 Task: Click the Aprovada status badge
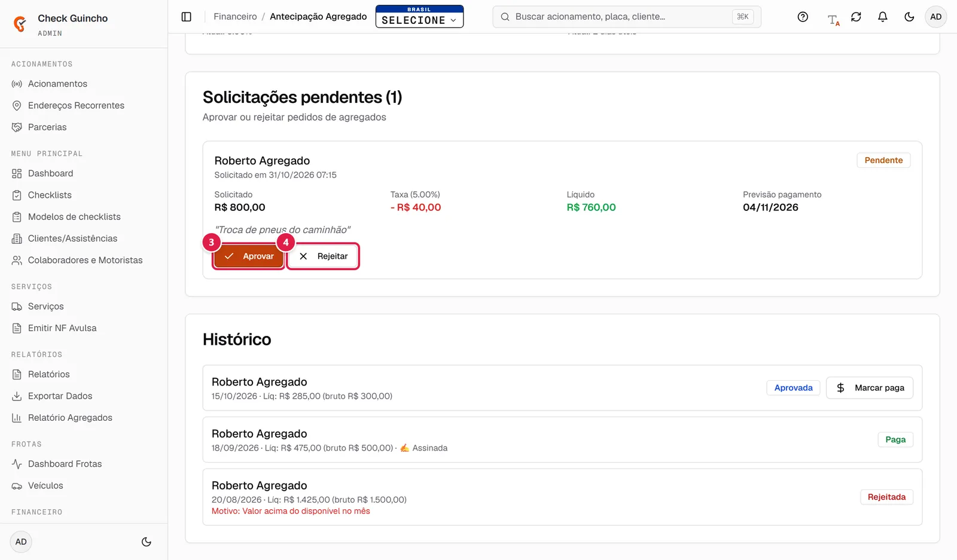pyautogui.click(x=793, y=388)
